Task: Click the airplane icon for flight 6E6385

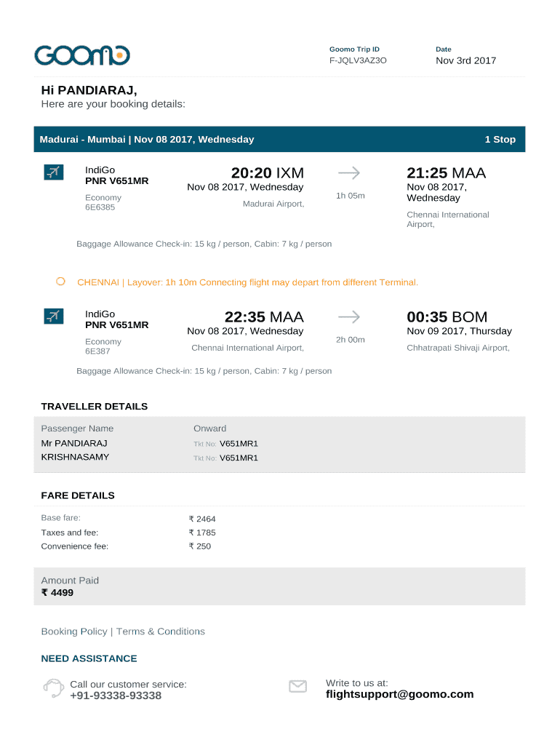Action: click(x=53, y=172)
